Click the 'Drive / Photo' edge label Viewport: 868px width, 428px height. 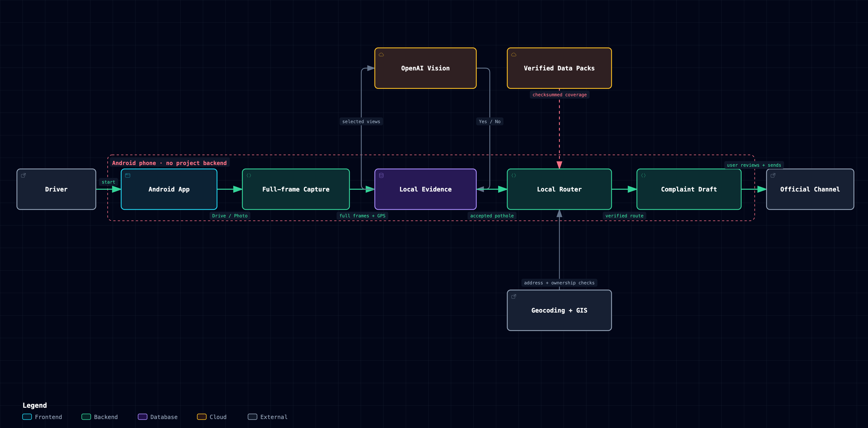(x=230, y=216)
